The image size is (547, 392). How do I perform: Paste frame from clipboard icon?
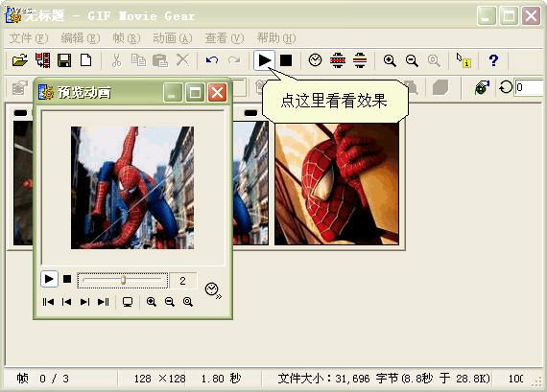[160, 60]
